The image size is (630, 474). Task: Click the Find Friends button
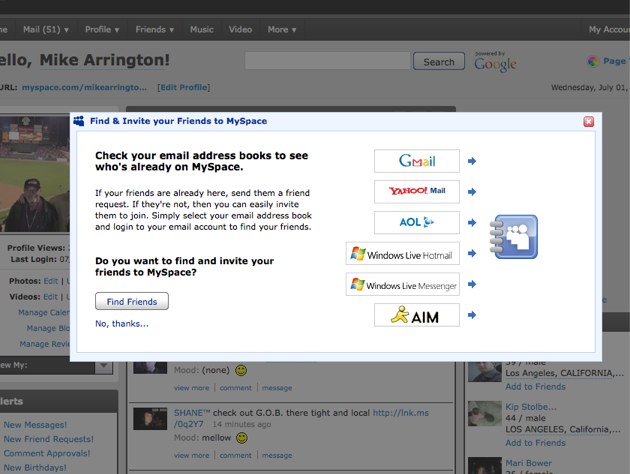click(x=132, y=301)
